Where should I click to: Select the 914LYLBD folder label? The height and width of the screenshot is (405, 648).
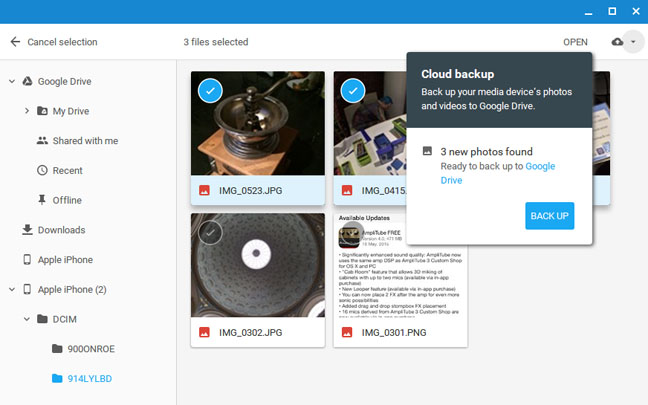pyautogui.click(x=90, y=379)
